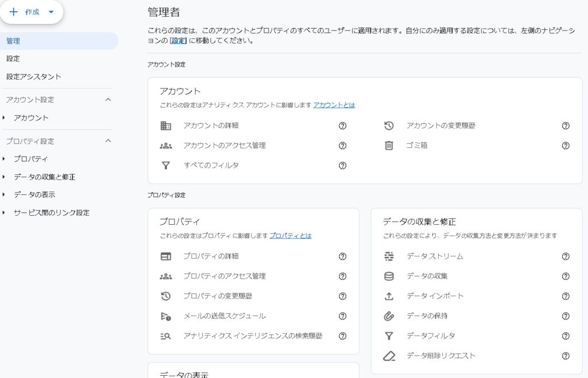Screen dimensions: 588x378
Task: Expand データの収集と修正 in the sidebar tree
Action: coord(5,177)
